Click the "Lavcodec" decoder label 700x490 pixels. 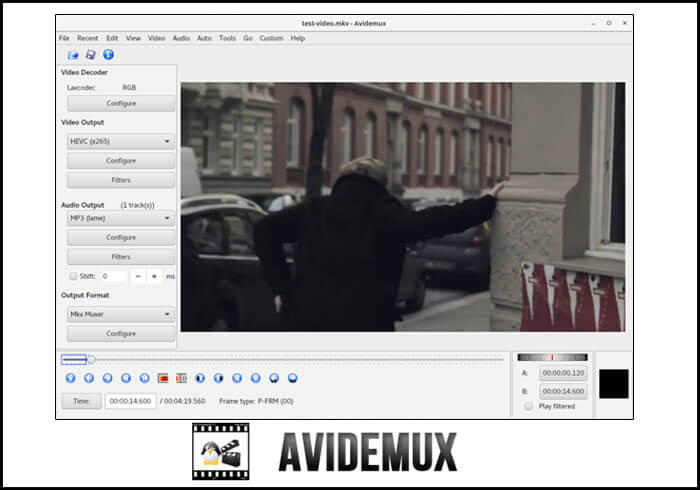click(x=81, y=87)
